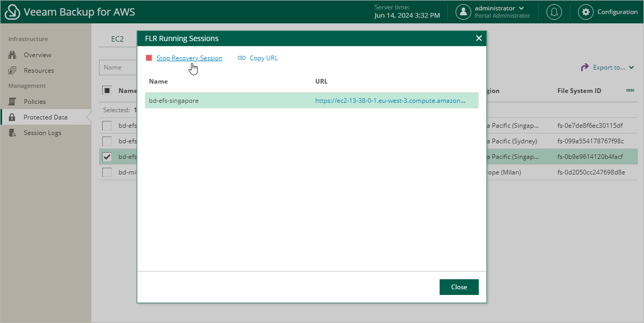Switch to the EC2 tab
Screen dimensions: 644x323
pos(117,39)
